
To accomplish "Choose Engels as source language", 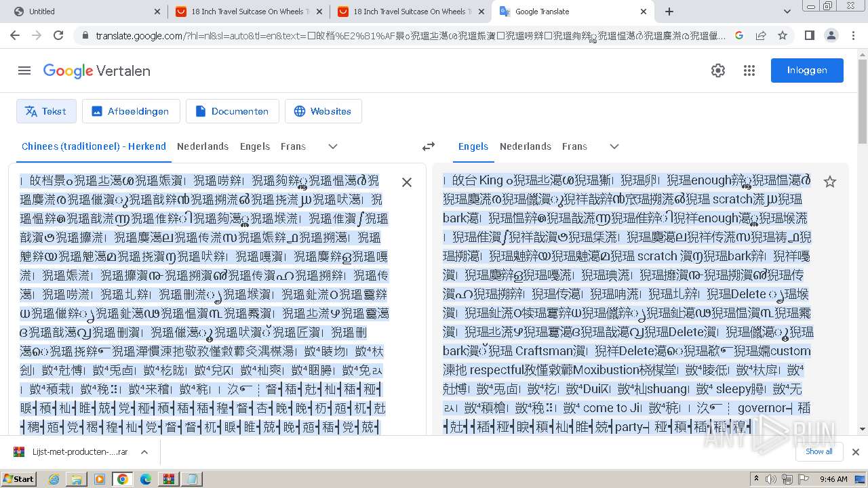I will [255, 146].
